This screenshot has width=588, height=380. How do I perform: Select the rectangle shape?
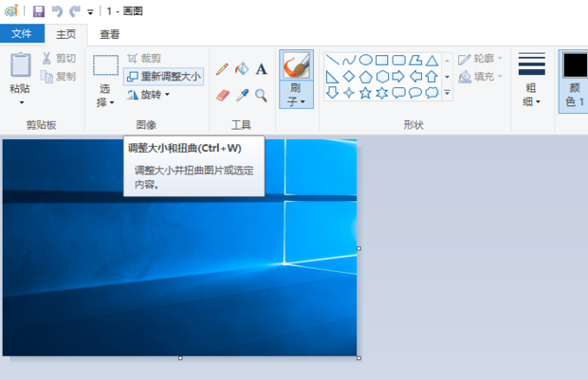382,60
